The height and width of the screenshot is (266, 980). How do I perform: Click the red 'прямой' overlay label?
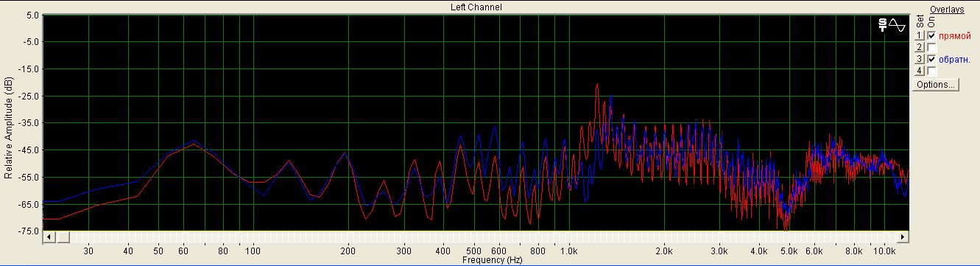coord(955,36)
